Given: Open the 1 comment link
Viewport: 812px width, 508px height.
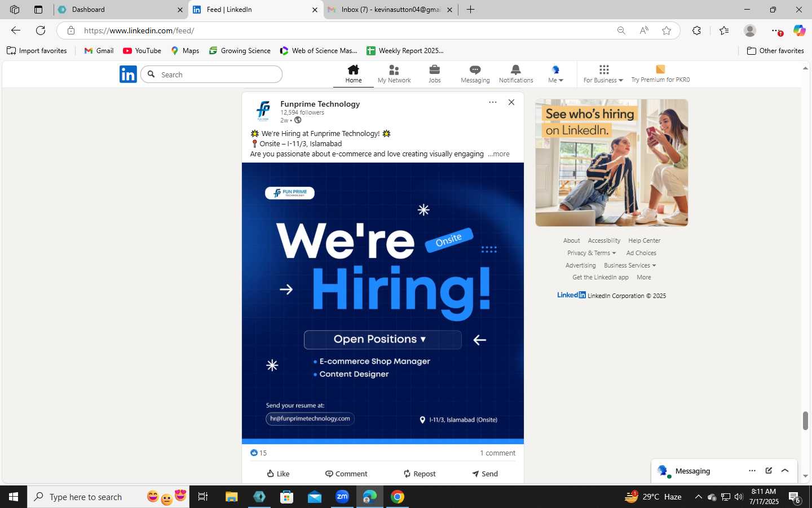Looking at the screenshot, I should 497,453.
